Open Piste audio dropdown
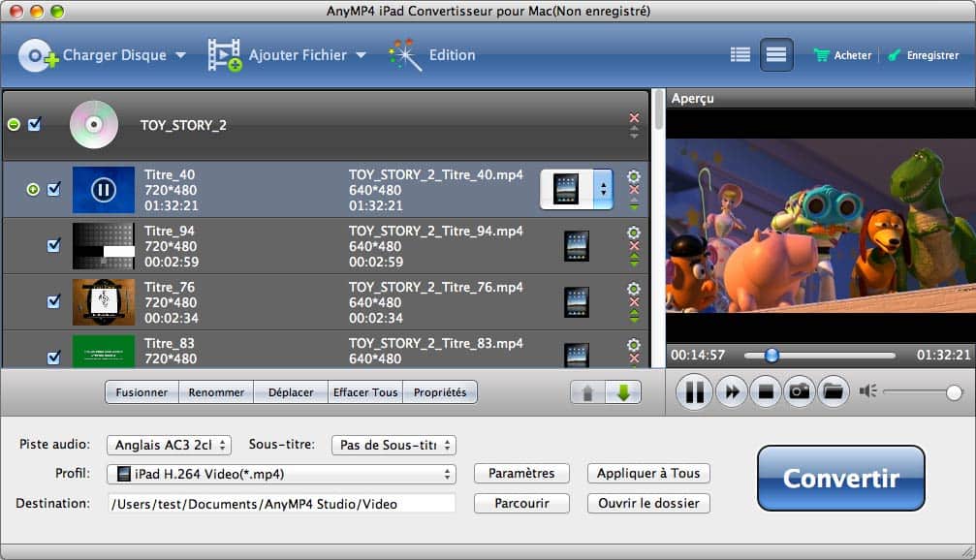 [169, 445]
